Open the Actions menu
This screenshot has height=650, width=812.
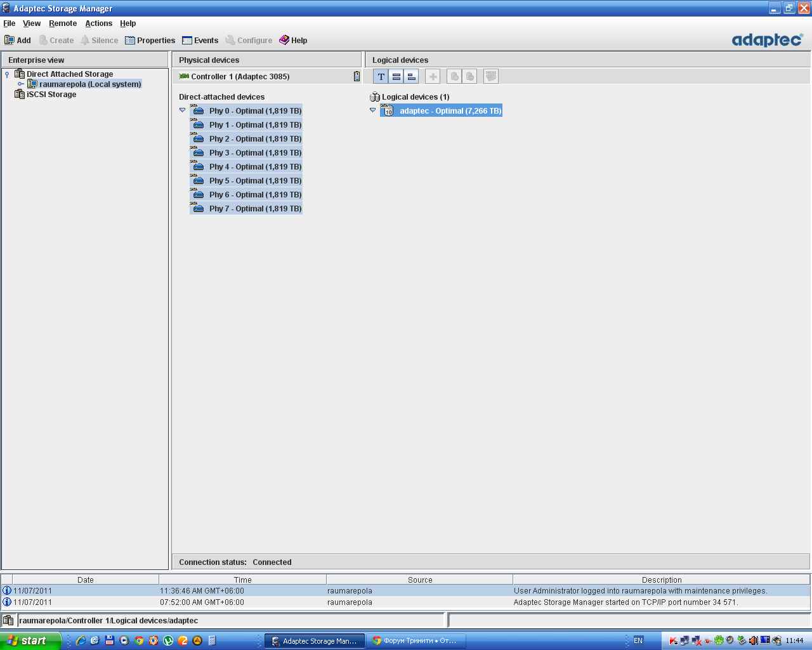pos(98,23)
